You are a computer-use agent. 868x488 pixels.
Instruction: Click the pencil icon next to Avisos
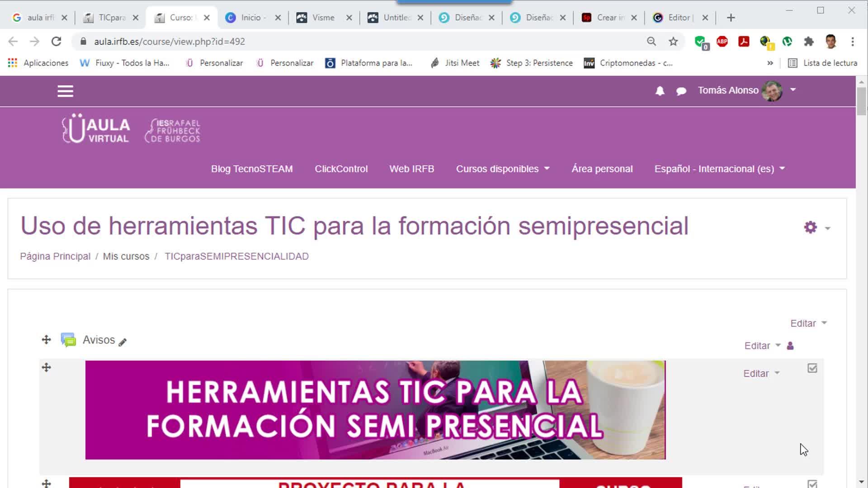[123, 342]
